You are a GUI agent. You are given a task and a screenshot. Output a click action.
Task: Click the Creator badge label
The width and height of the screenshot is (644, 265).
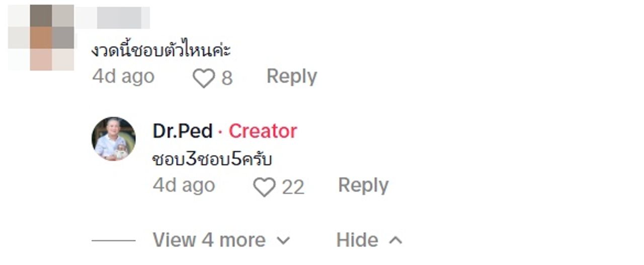pyautogui.click(x=263, y=131)
